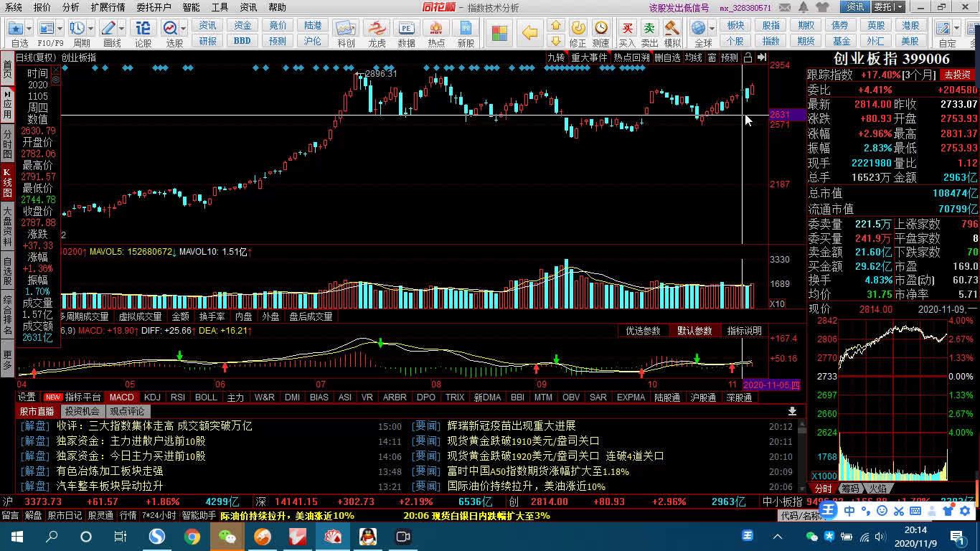Open WeChat from the Windows taskbar

click(x=227, y=537)
